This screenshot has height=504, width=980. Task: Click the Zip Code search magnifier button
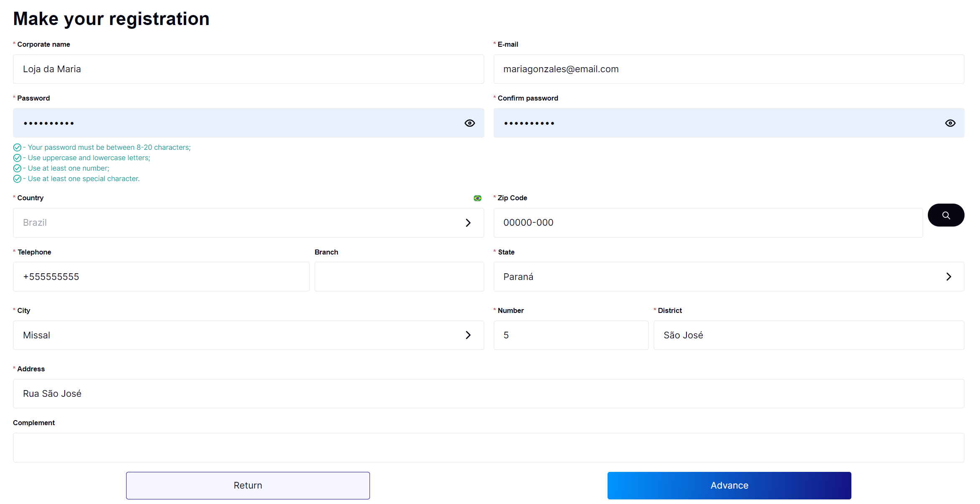tap(946, 215)
